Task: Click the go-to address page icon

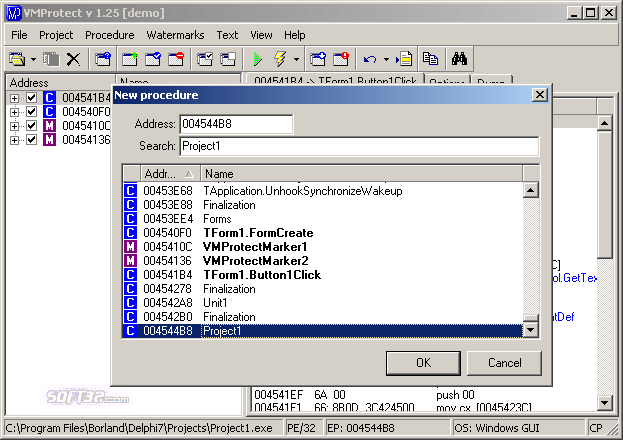Action: pyautogui.click(x=404, y=60)
